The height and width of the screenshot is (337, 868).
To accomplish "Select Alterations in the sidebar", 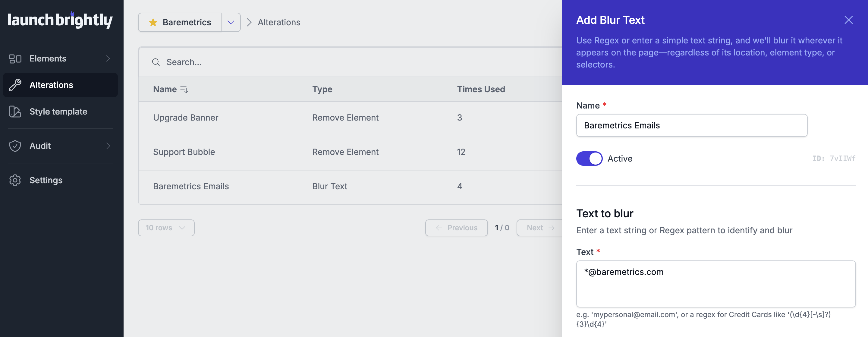I will pos(60,85).
